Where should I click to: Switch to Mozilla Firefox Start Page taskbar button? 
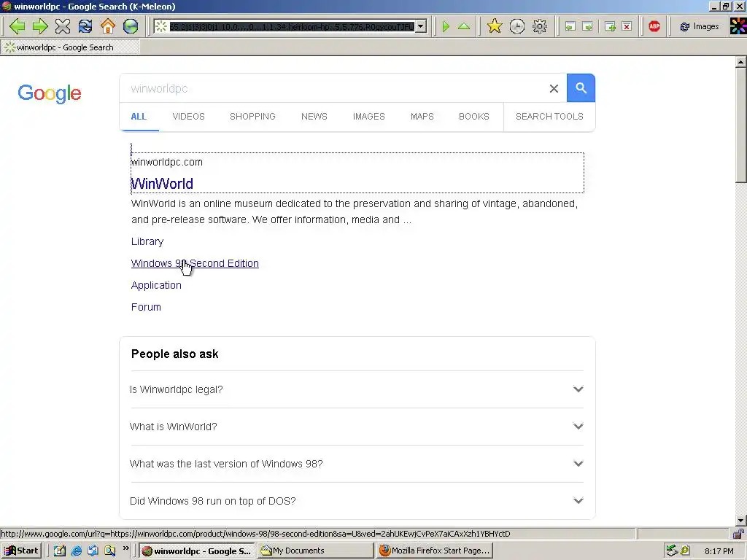coord(434,551)
